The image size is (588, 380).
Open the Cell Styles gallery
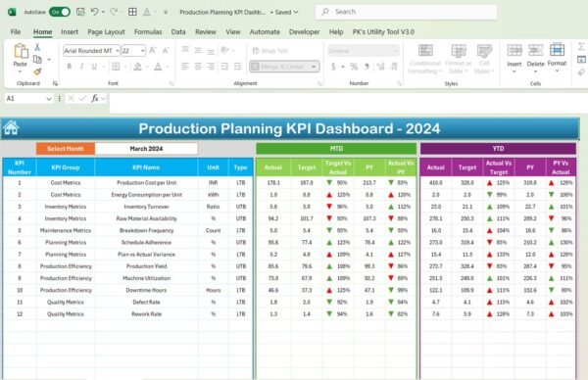(x=484, y=59)
